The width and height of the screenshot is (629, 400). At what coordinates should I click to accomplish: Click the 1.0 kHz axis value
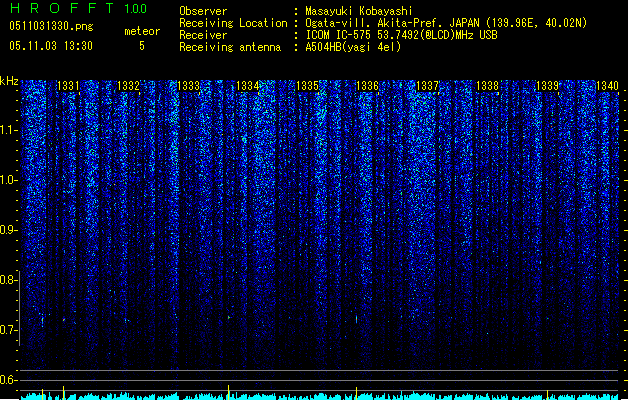click(x=9, y=180)
